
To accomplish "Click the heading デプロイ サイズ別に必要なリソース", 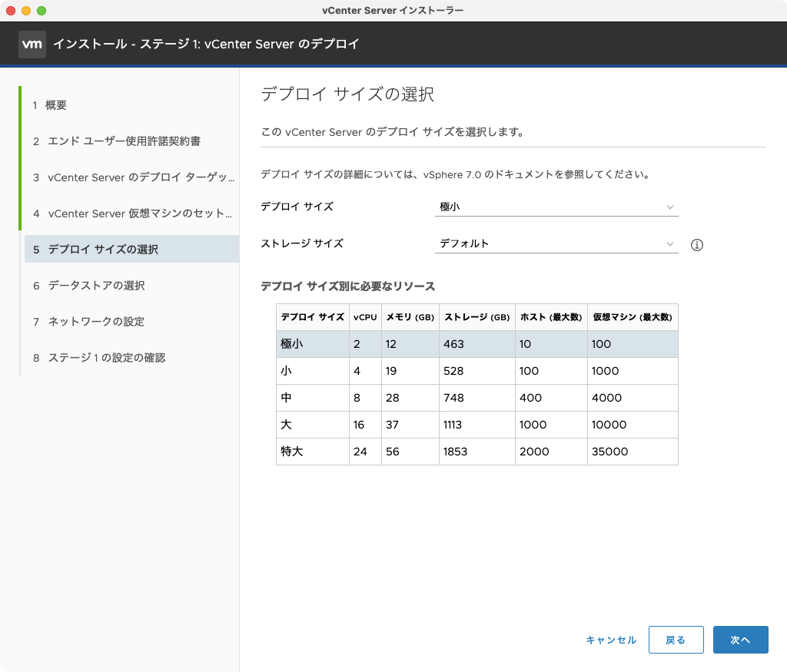I will point(348,286).
